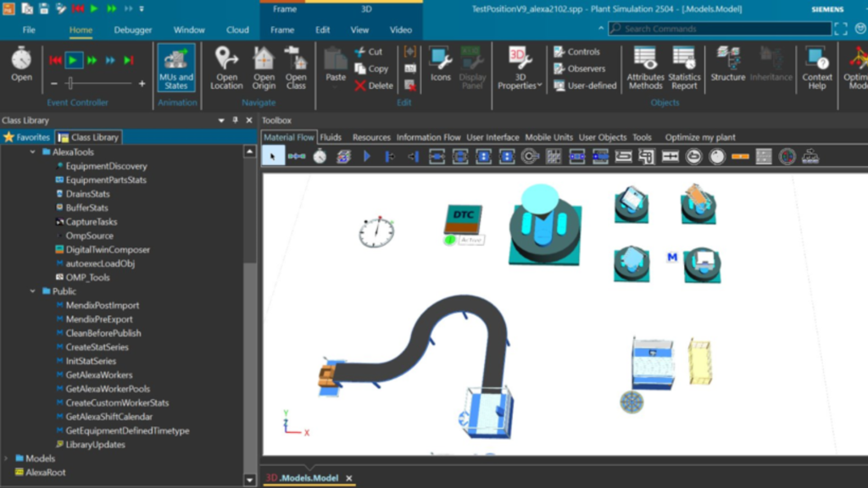Reset the simulation with red rewind button
Viewport: 868px width, 488px height.
(x=55, y=60)
